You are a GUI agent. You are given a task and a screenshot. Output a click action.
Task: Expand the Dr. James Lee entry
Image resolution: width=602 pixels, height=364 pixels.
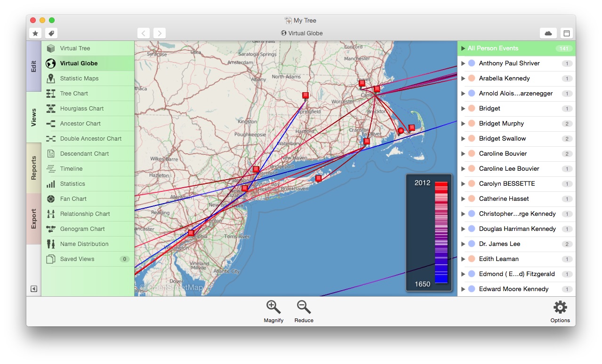pyautogui.click(x=463, y=244)
